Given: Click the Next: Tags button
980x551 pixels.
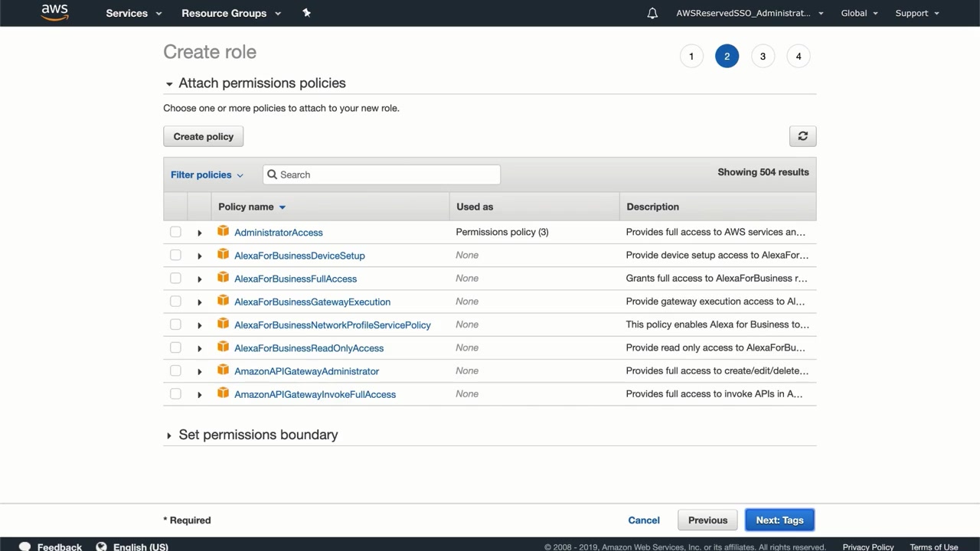Looking at the screenshot, I should pos(779,520).
